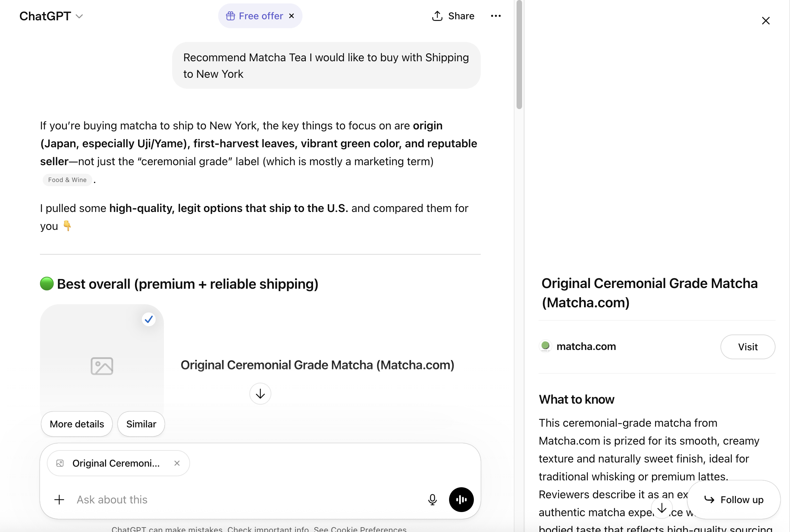The height and width of the screenshot is (532, 790).
Task: Click the Follow up button
Action: [x=734, y=499]
